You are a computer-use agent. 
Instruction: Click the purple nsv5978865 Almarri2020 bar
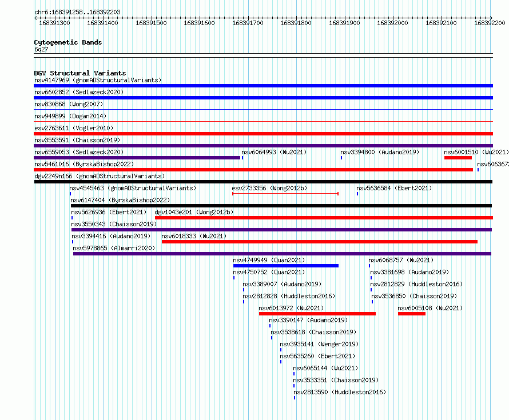coord(282,254)
